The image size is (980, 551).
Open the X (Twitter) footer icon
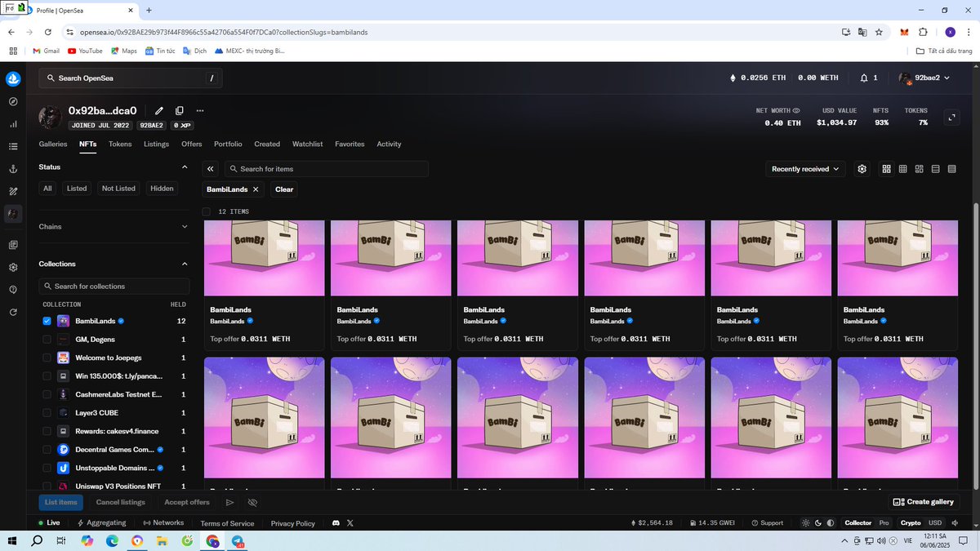coord(350,522)
